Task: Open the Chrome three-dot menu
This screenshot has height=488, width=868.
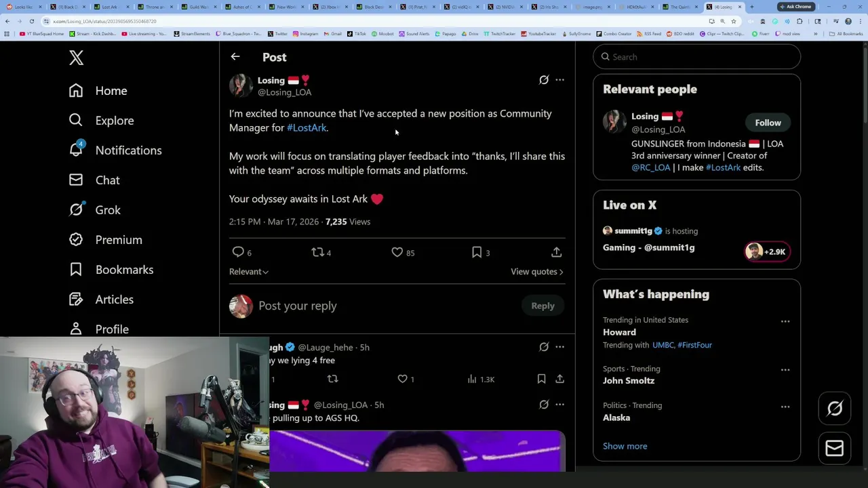Action: coord(860,21)
